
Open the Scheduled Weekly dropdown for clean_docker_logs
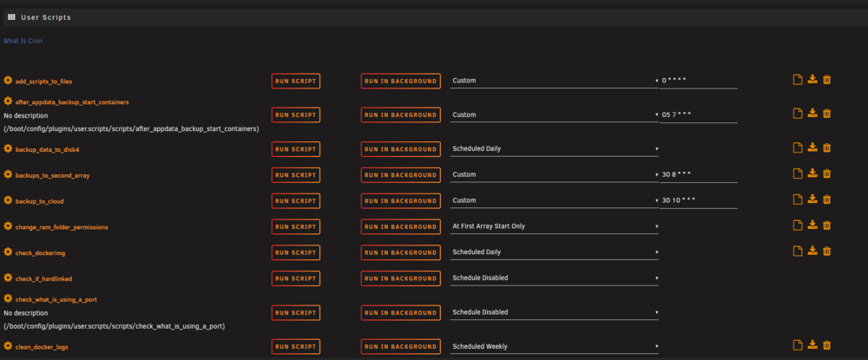(x=554, y=347)
